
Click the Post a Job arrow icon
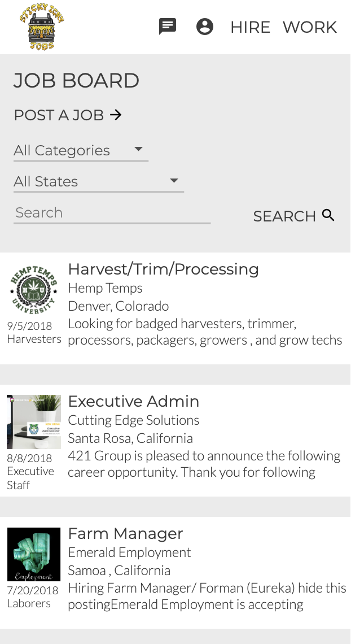116,115
